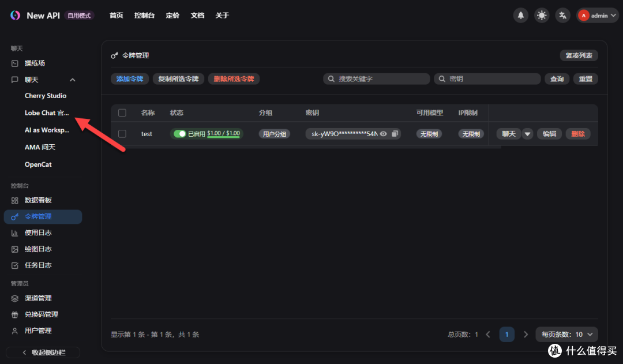Open Lobe Chat 官... sidebar entry
623x364 pixels.
pyautogui.click(x=47, y=113)
